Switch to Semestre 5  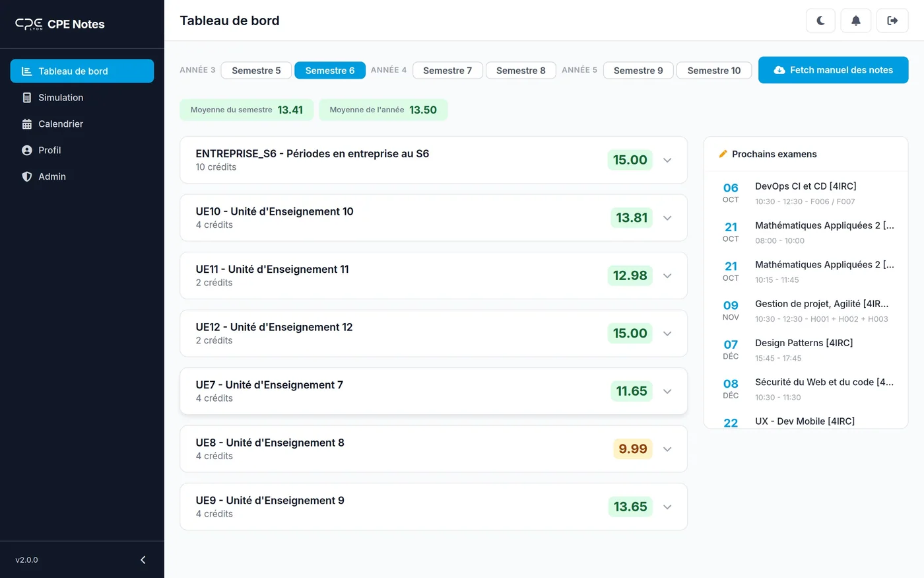click(256, 71)
